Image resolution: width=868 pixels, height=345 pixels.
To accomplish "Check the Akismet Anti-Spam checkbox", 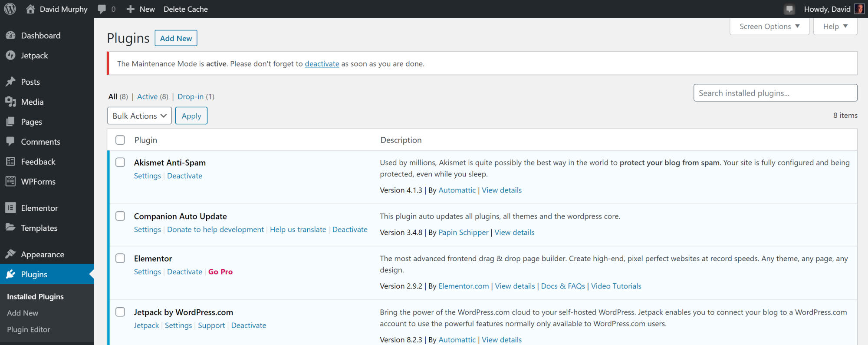I will pyautogui.click(x=120, y=162).
